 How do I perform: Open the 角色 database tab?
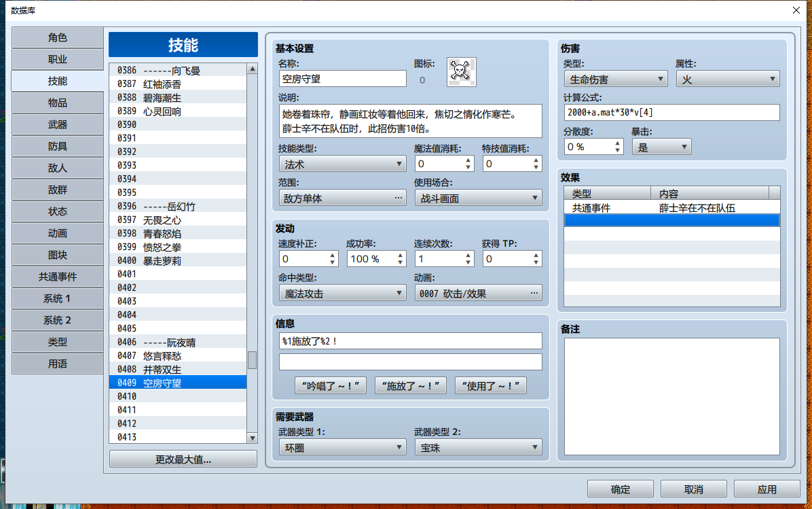click(58, 37)
